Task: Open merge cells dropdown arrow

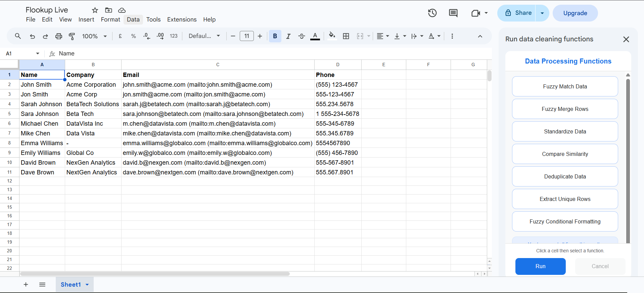Action: [369, 36]
